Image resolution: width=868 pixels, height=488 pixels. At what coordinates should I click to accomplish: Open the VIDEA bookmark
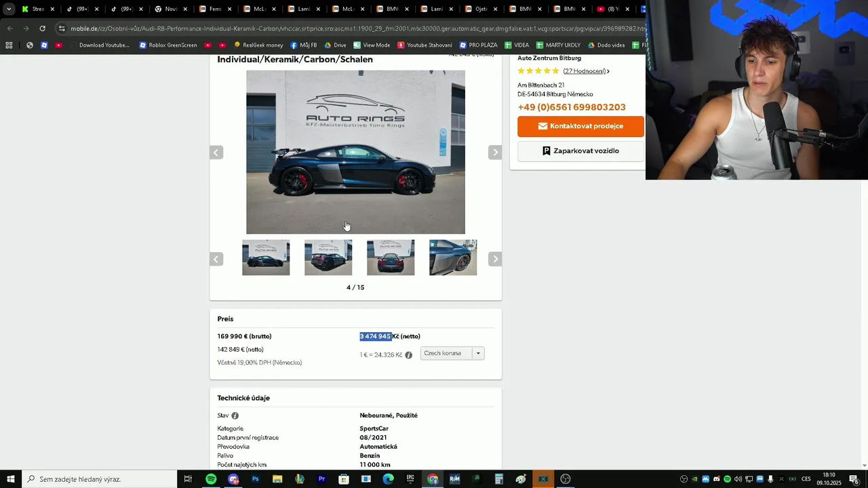517,45
